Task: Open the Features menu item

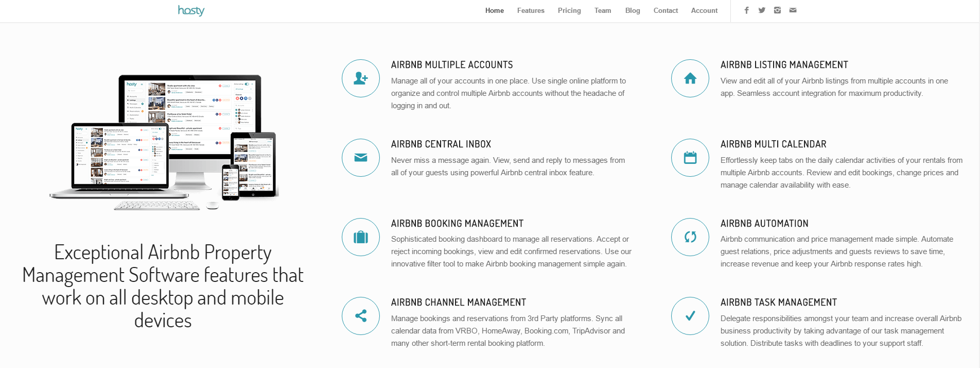Action: click(531, 10)
